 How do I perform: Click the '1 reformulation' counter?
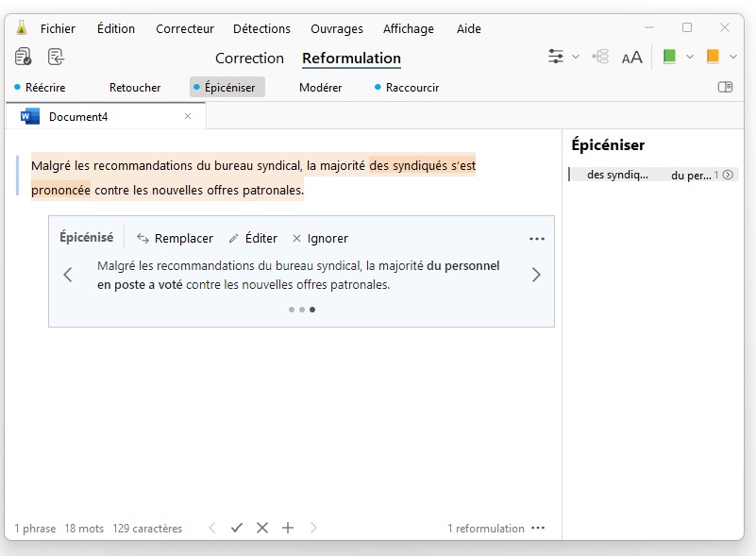(x=485, y=529)
